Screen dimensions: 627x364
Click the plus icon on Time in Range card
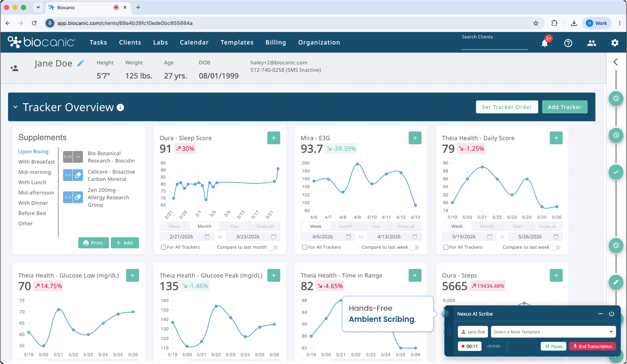[415, 275]
